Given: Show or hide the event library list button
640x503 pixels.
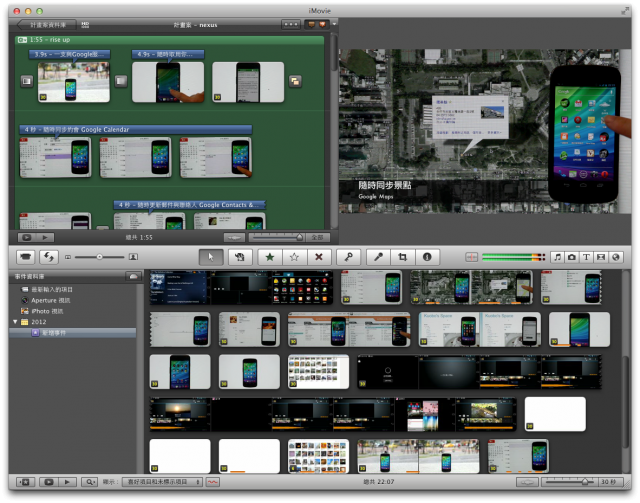Looking at the screenshot, I should click(25, 482).
